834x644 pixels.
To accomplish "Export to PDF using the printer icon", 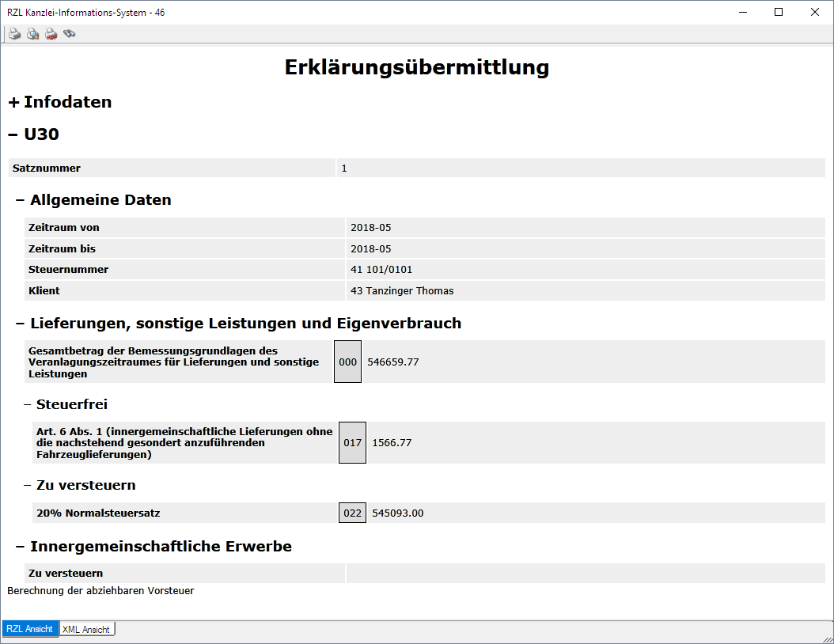I will [51, 34].
